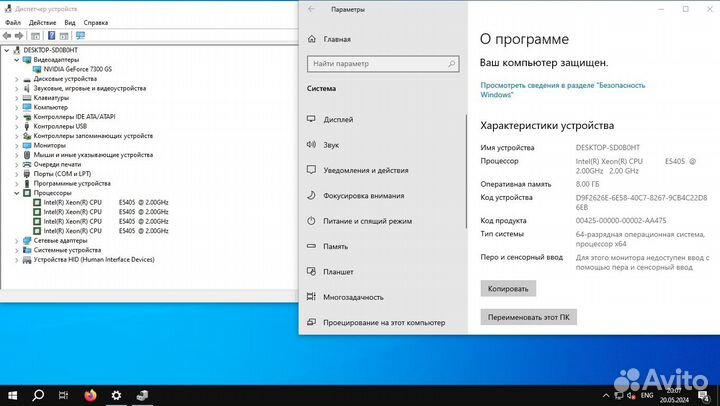This screenshot has height=406, width=720.
Task: Select NVIDIA GeForce 7300 GS device
Action: click(77, 69)
